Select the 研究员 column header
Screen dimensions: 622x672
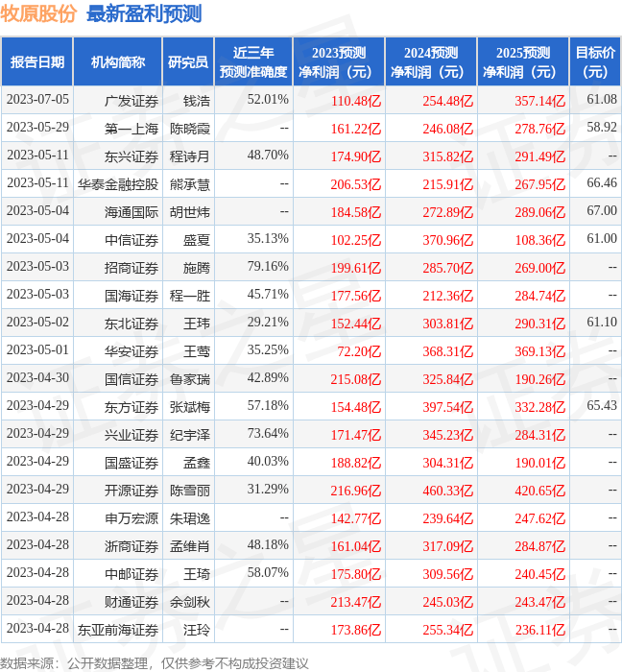coord(187,62)
